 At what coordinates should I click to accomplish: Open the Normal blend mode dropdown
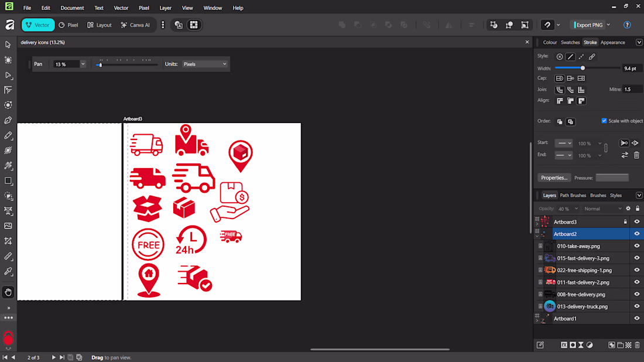pos(602,209)
